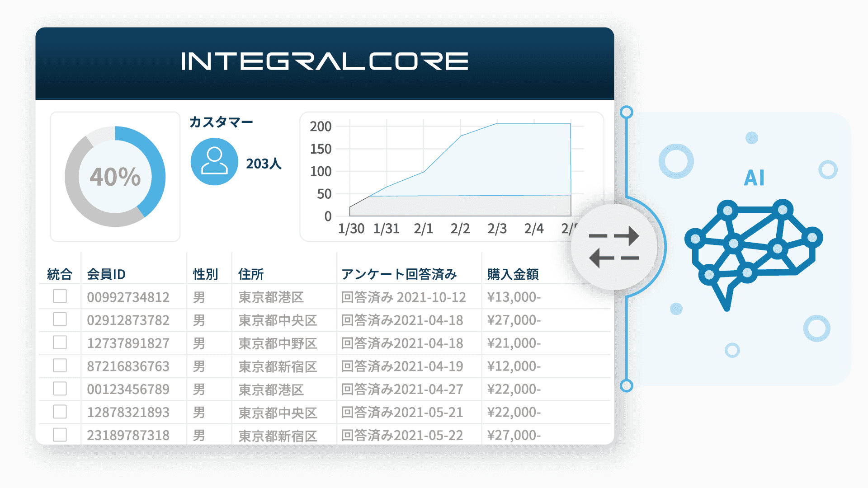Click address 東京都中野区
Viewport: 868px width, 488px height.
[278, 343]
